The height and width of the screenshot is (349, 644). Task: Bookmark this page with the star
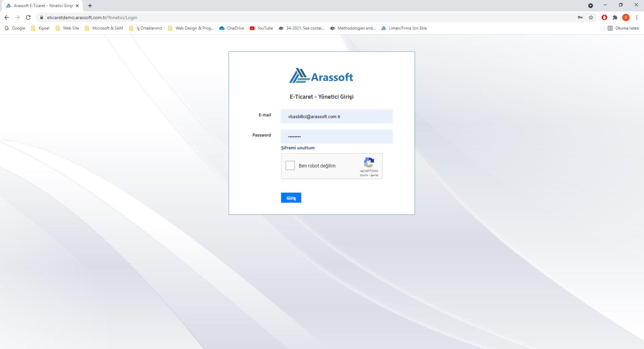coord(591,17)
